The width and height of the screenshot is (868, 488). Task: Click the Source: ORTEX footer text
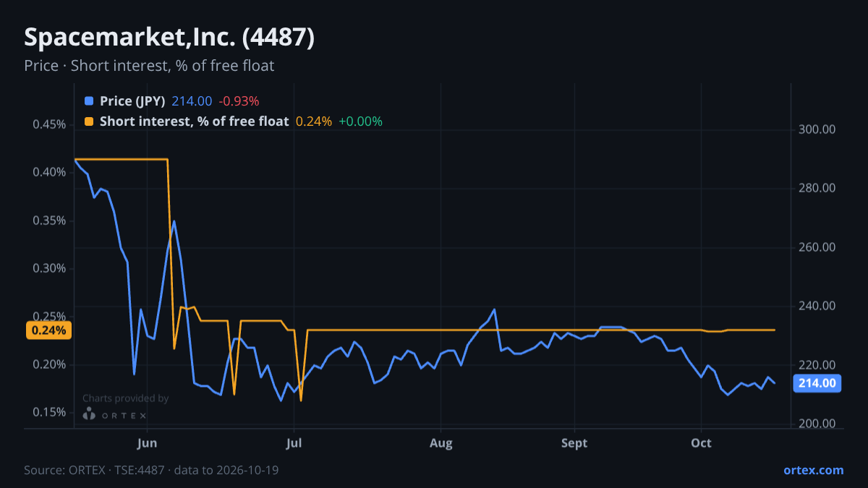151,470
